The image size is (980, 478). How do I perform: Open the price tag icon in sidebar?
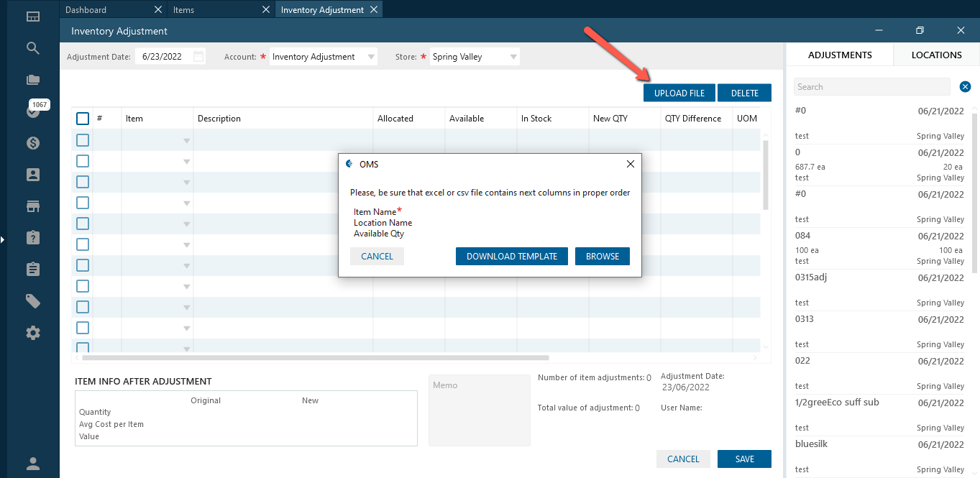(32, 300)
